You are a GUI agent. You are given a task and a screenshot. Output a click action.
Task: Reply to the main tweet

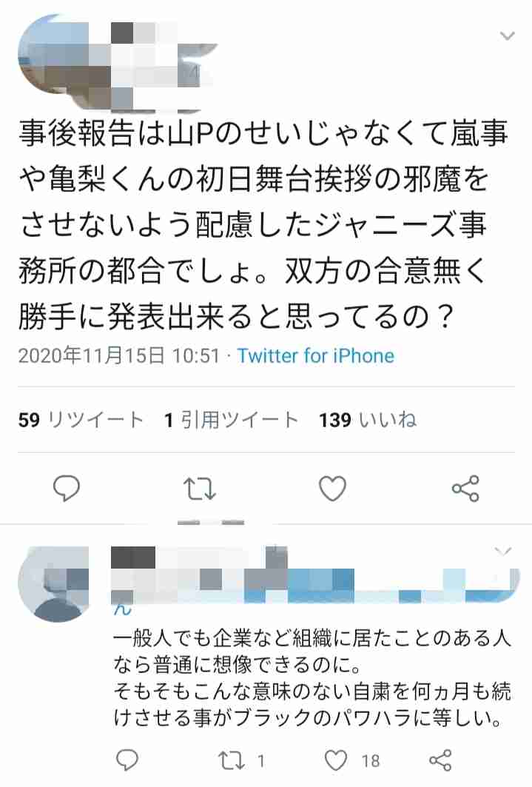click(66, 488)
